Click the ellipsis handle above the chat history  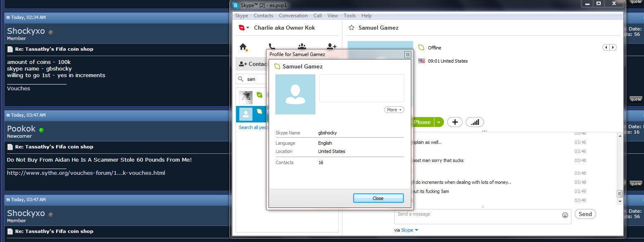click(484, 131)
